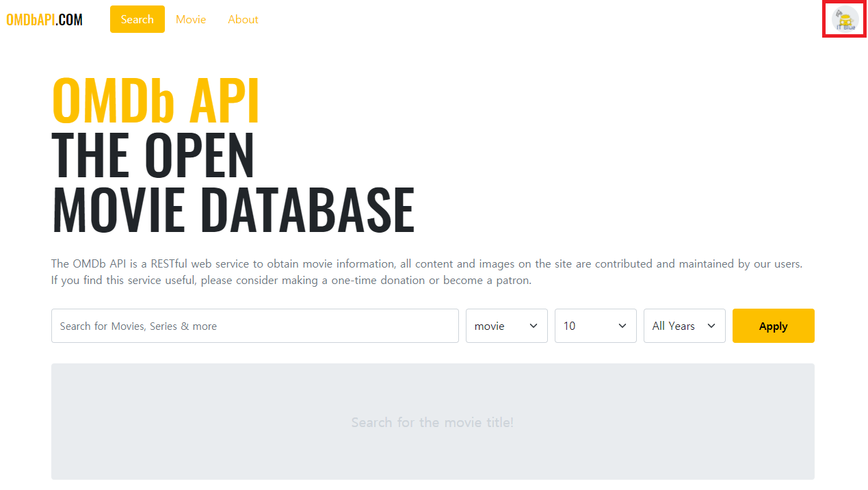Expand the results count dropdown showing 10
Screen dimensions: 868x490
596,326
